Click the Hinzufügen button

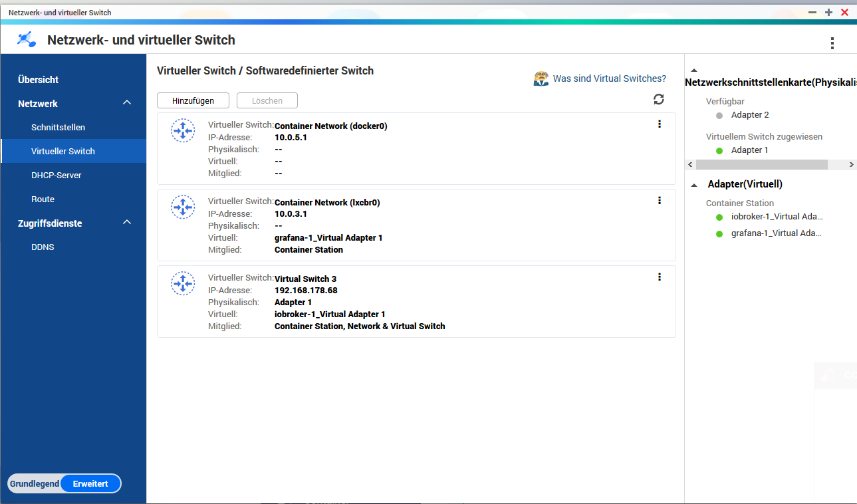click(193, 100)
